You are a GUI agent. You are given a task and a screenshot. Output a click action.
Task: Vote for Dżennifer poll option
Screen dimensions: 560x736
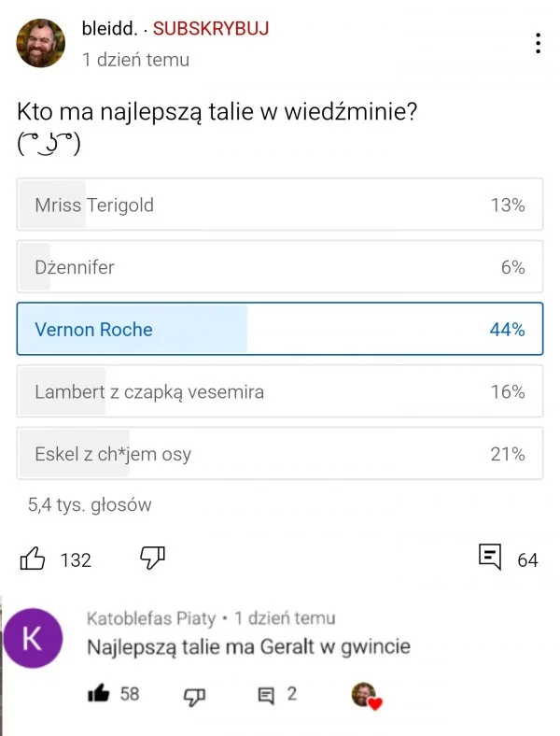click(x=280, y=267)
